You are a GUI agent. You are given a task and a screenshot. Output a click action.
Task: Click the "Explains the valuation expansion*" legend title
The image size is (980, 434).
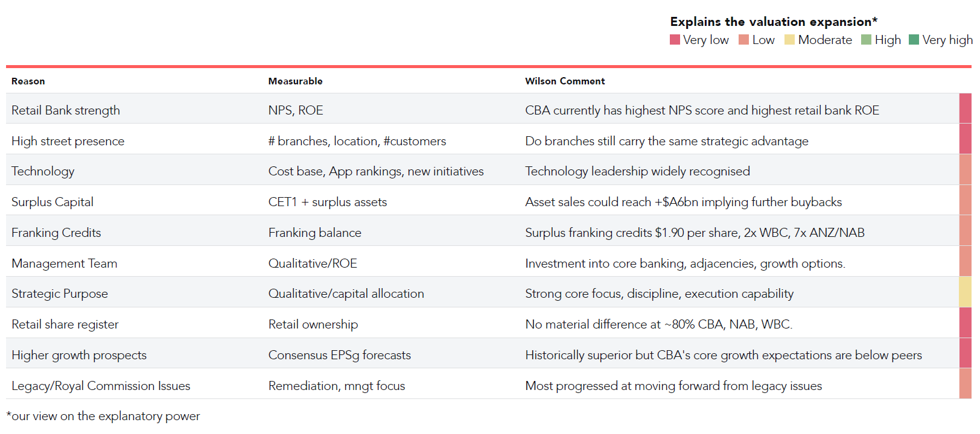pyautogui.click(x=773, y=22)
